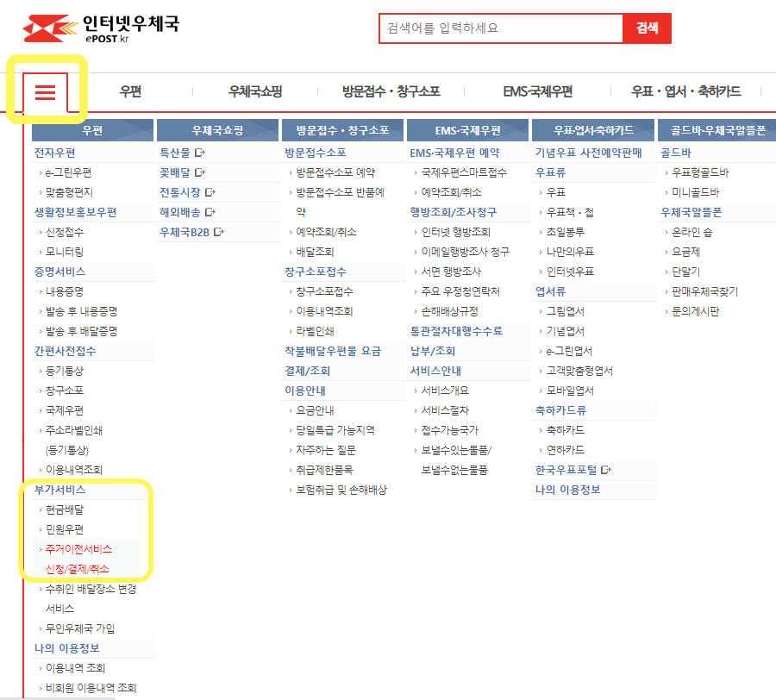Open the 방문접수·창구소포 top menu
The width and height of the screenshot is (776, 700).
tap(391, 91)
